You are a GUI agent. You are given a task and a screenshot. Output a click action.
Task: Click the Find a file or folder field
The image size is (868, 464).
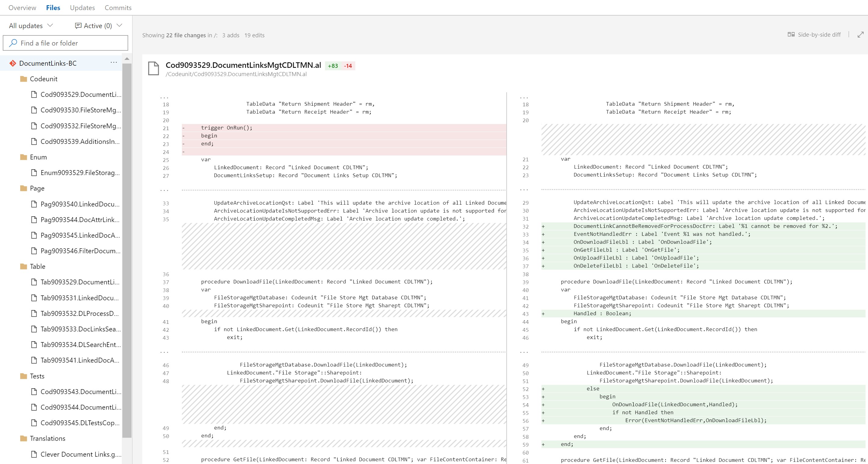[x=65, y=43]
